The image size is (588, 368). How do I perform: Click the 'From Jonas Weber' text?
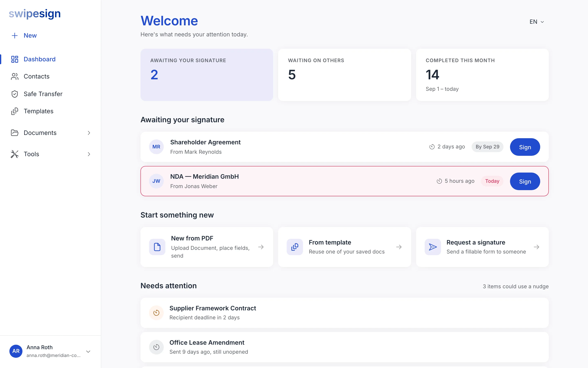(x=194, y=186)
